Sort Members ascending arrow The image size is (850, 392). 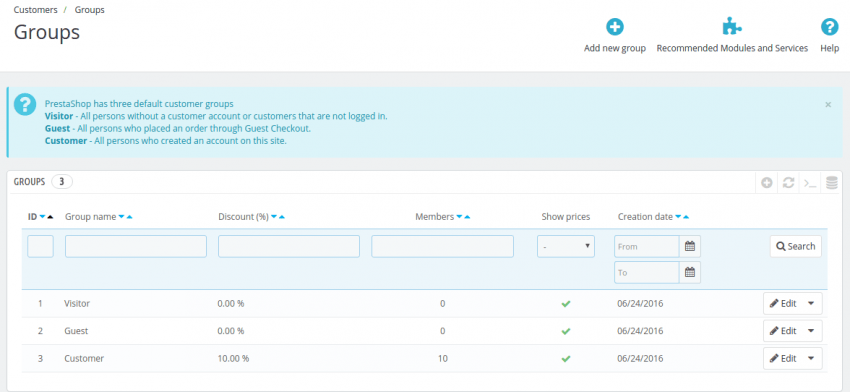[x=467, y=217]
